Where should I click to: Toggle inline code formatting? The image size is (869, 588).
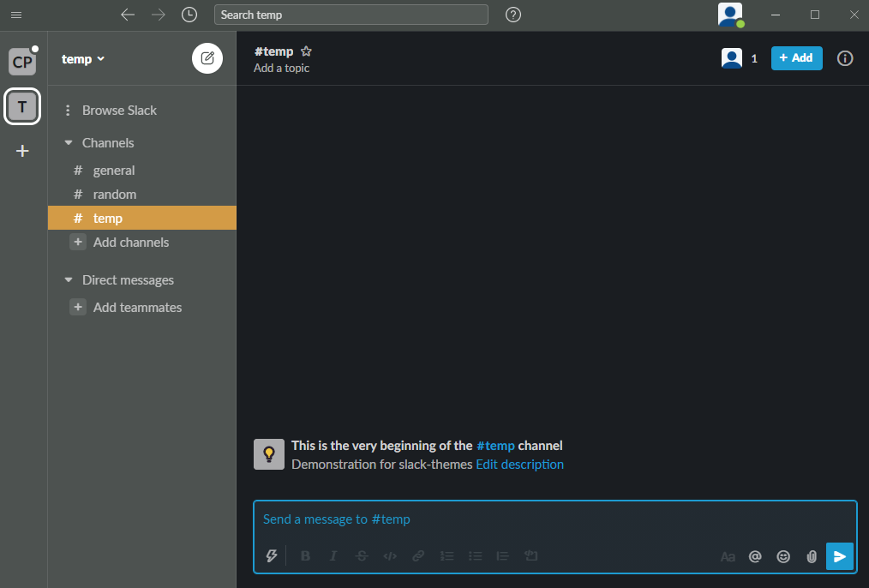pos(390,555)
